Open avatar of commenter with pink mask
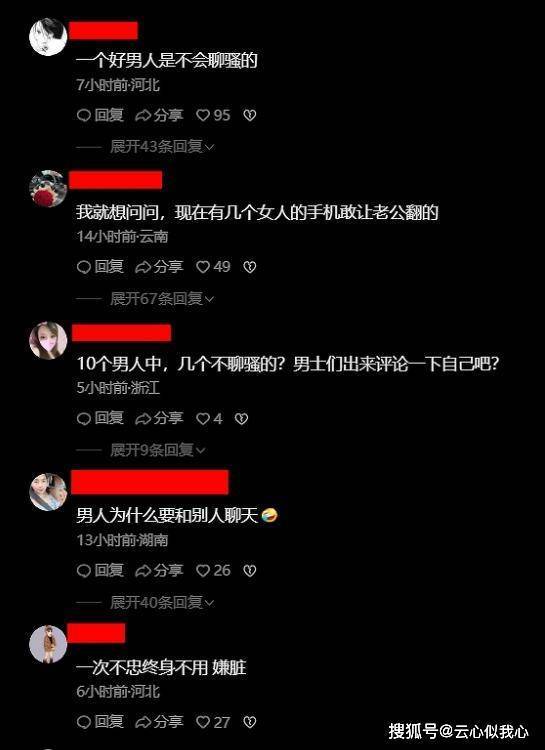 click(x=48, y=340)
